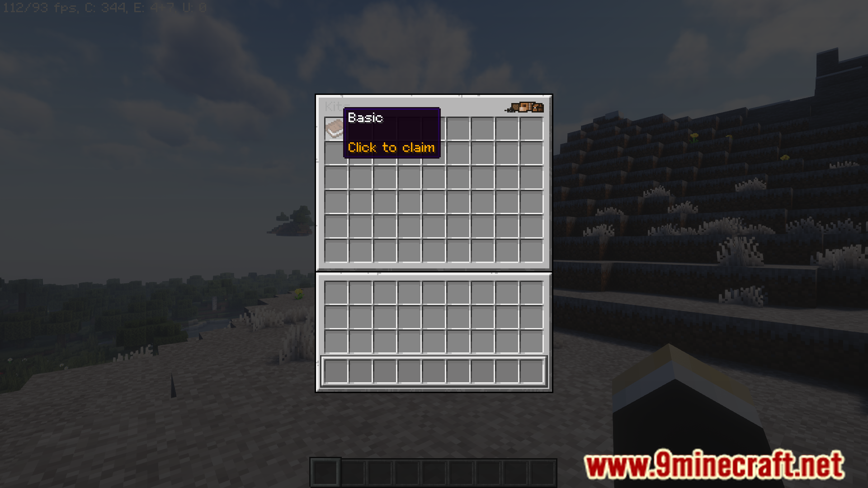The image size is (868, 488).
Task: Expand the lower inventory grid section
Action: (x=434, y=333)
